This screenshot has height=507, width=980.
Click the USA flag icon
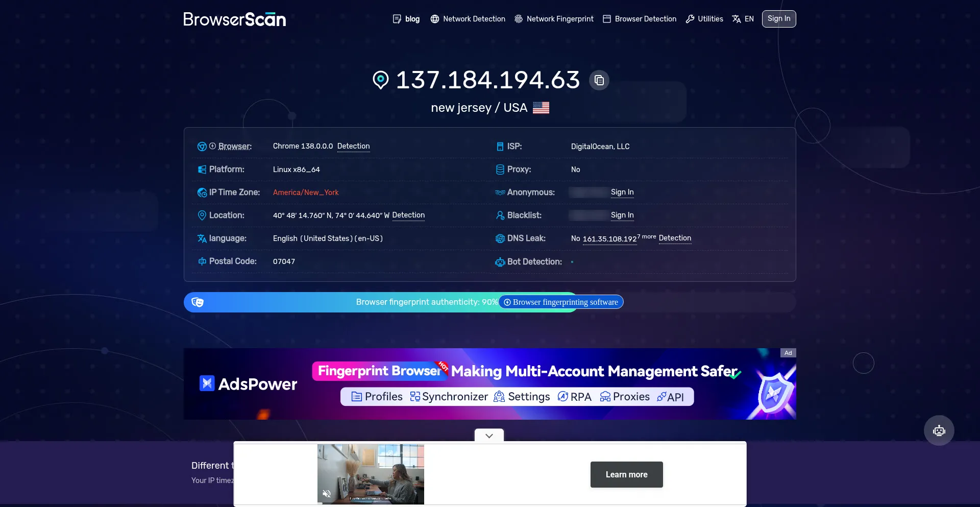tap(541, 108)
